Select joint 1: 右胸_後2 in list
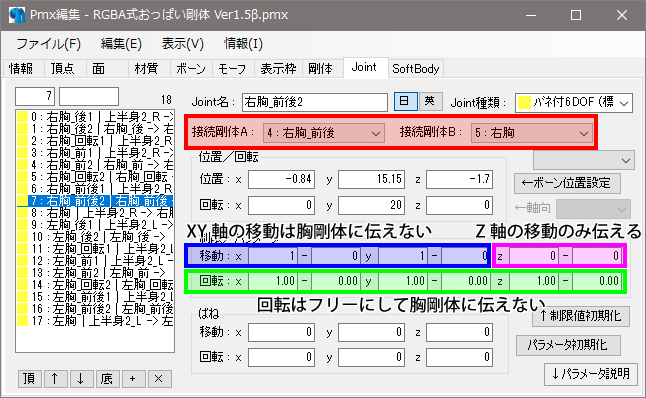 pos(95,129)
